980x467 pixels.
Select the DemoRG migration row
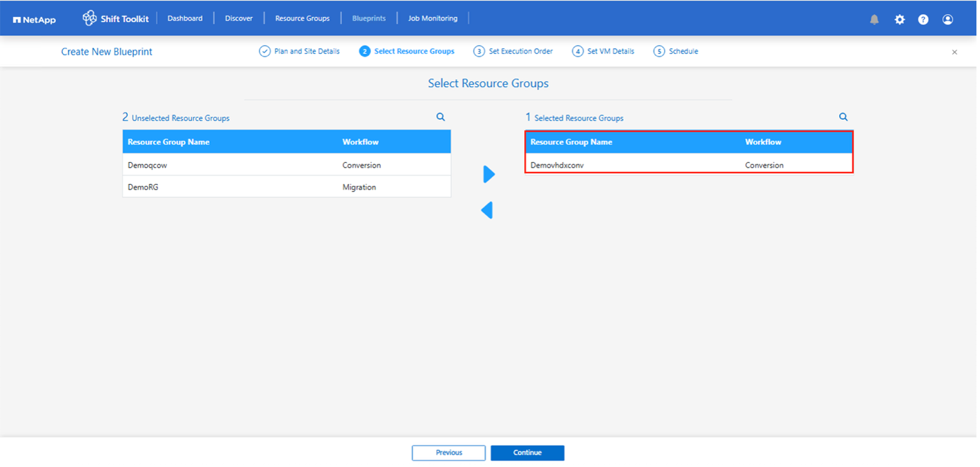coord(286,187)
